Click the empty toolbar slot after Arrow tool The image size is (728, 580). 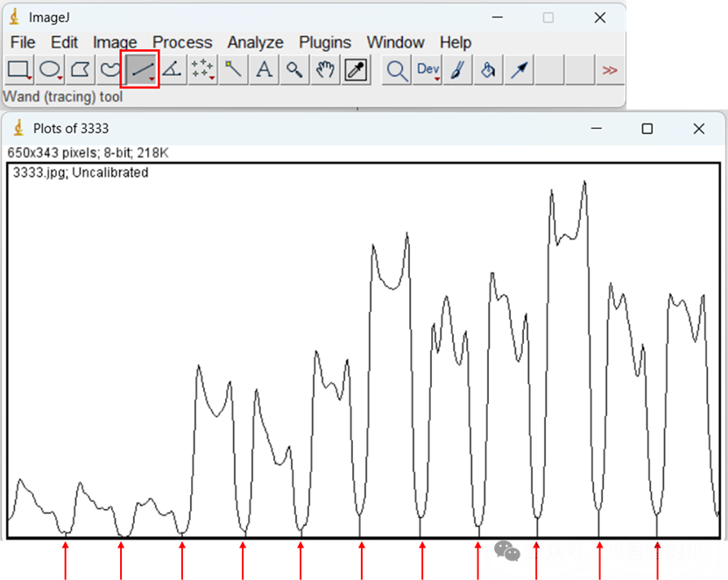click(549, 70)
